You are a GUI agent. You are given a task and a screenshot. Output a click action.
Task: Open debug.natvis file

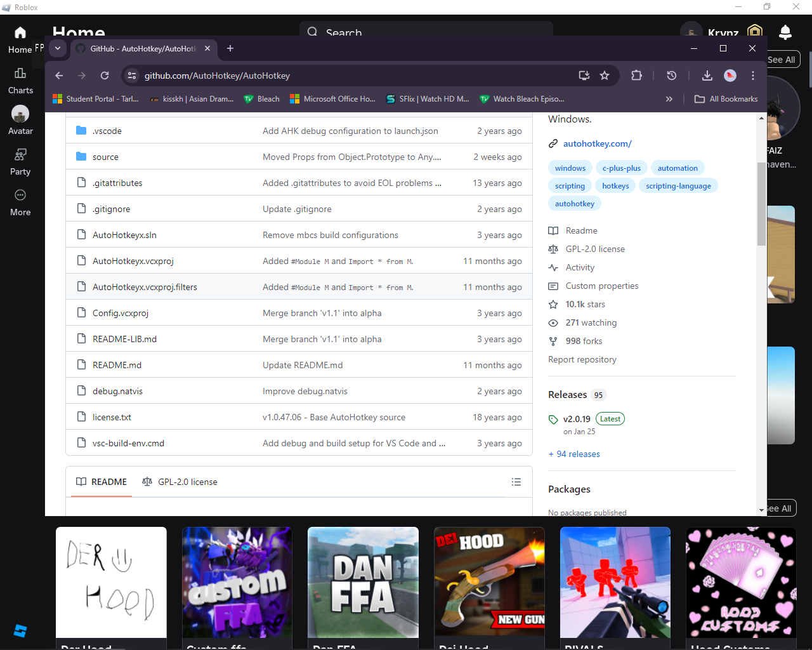click(117, 391)
